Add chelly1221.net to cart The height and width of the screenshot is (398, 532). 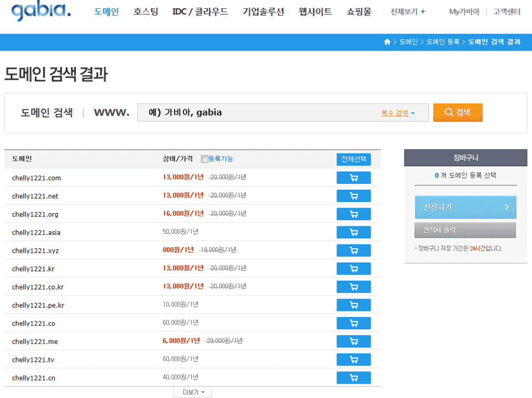point(354,196)
